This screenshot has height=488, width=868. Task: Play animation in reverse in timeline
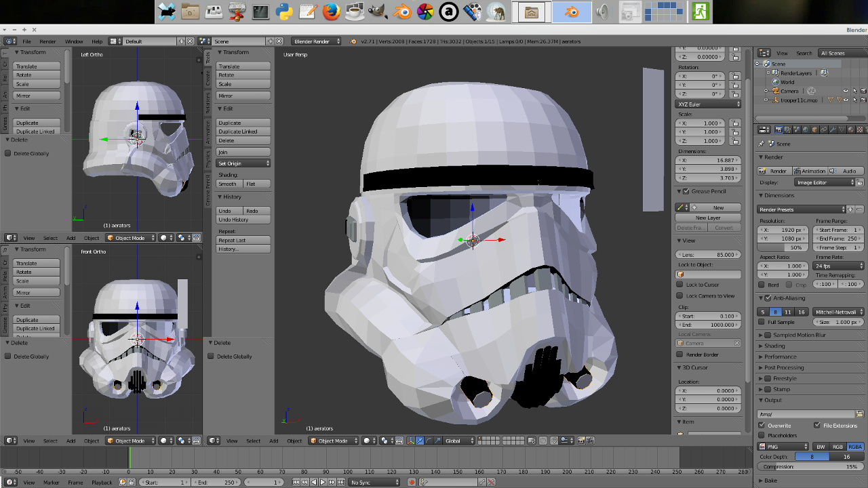(x=314, y=482)
